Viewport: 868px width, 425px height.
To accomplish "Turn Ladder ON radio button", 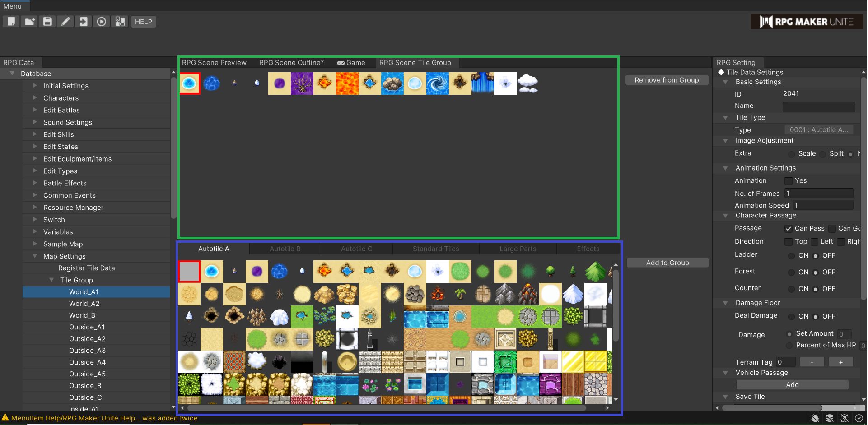I will [791, 256].
